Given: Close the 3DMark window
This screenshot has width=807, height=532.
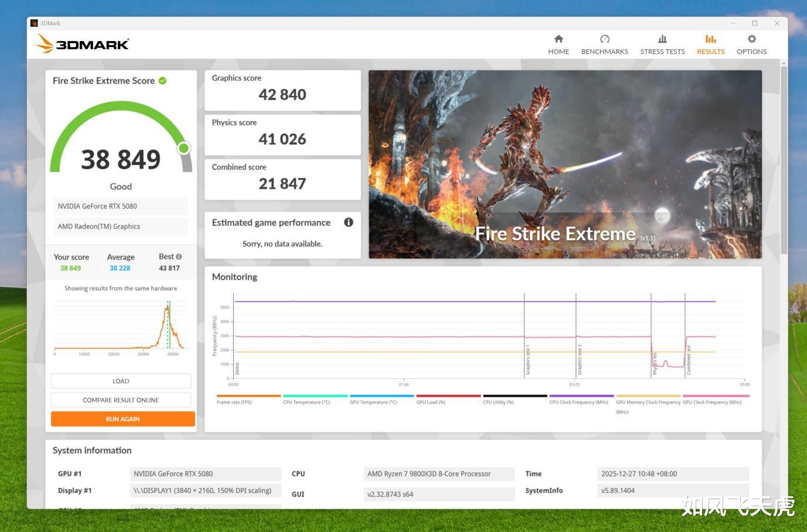Looking at the screenshot, I should coord(777,23).
